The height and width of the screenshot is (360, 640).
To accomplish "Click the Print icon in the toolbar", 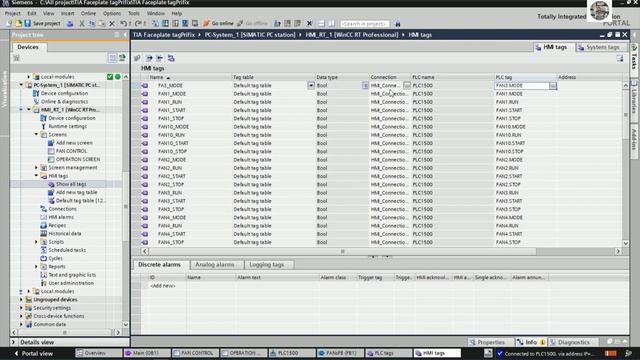I will [70, 23].
